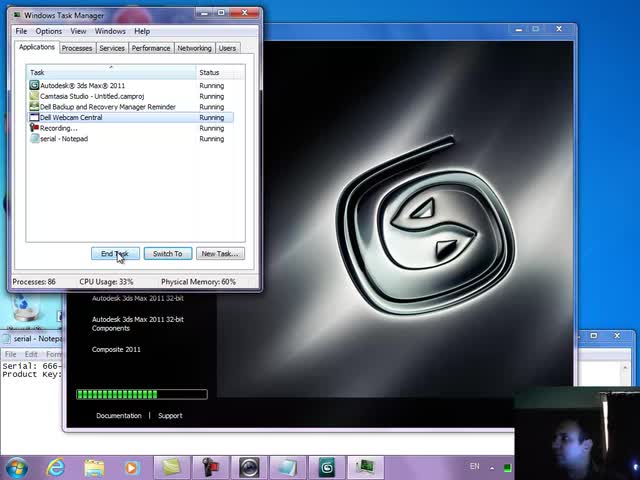Switch to Task Manager taskbar button
The width and height of the screenshot is (640, 480).
pyautogui.click(x=365, y=468)
